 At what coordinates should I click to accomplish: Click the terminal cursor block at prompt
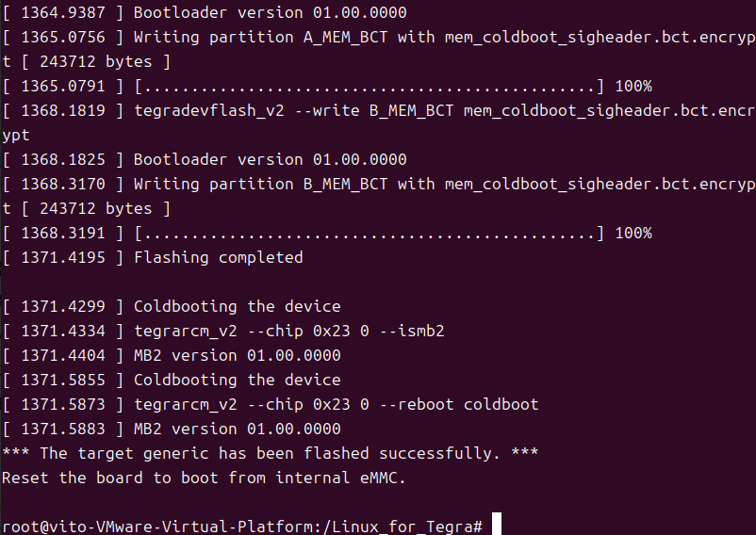click(x=497, y=525)
